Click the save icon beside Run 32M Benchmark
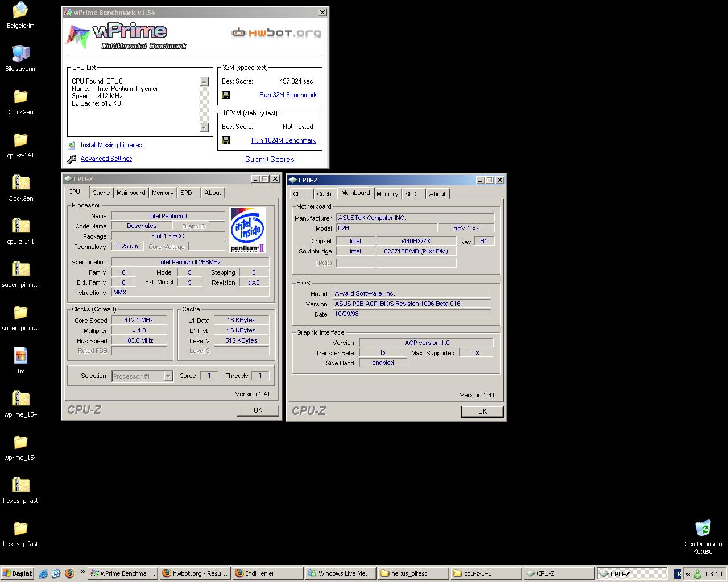 pos(226,95)
